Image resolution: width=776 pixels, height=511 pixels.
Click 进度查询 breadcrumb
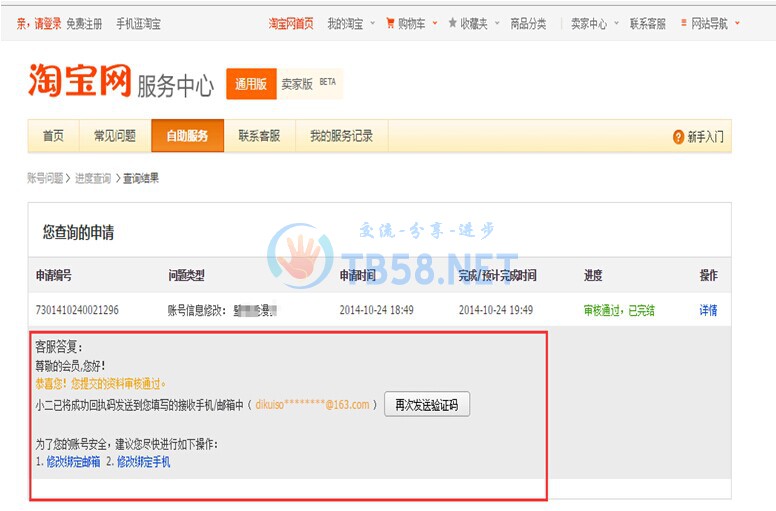[x=93, y=178]
